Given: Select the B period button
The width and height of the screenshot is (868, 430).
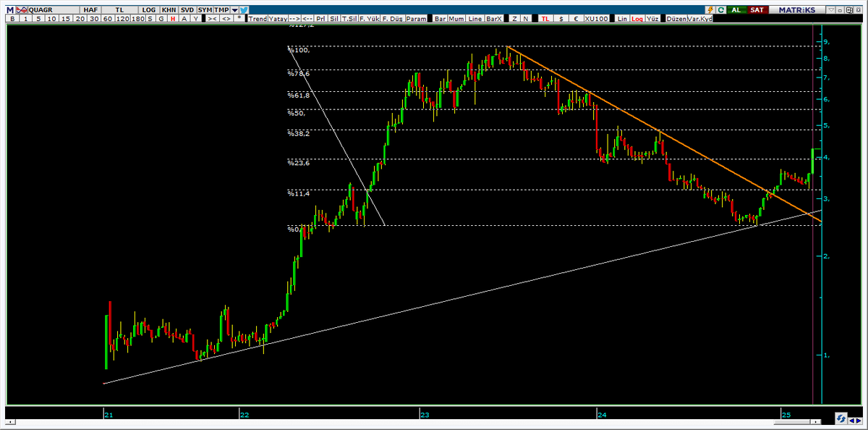Looking at the screenshot, I should point(12,19).
